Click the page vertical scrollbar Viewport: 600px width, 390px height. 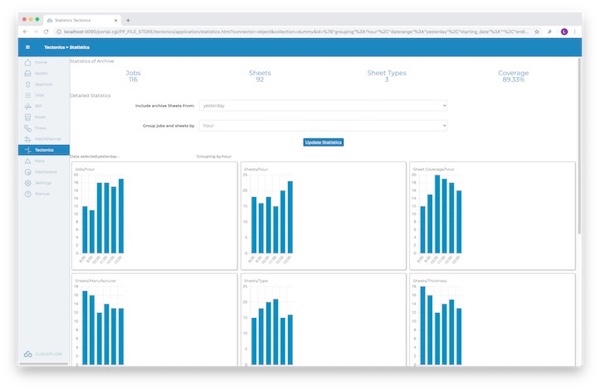[x=579, y=145]
